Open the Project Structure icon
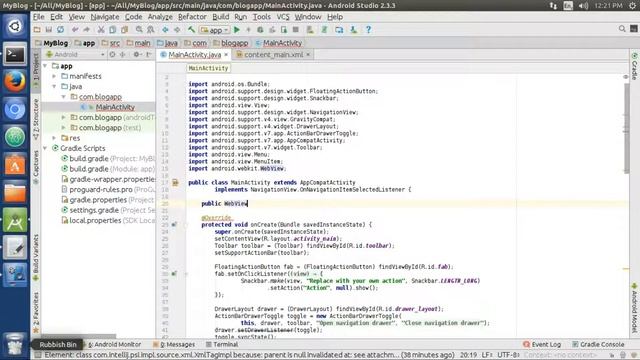The image size is (640, 360). pyautogui.click(x=339, y=29)
